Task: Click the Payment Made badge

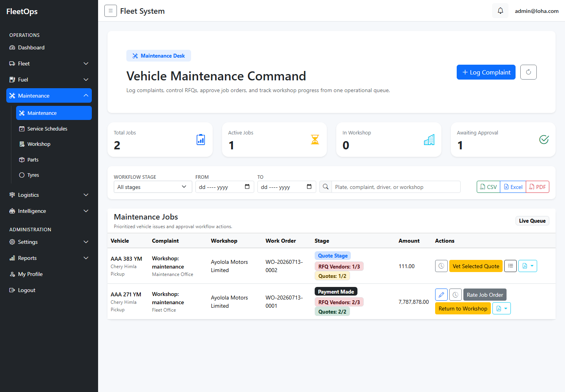Action: (336, 292)
